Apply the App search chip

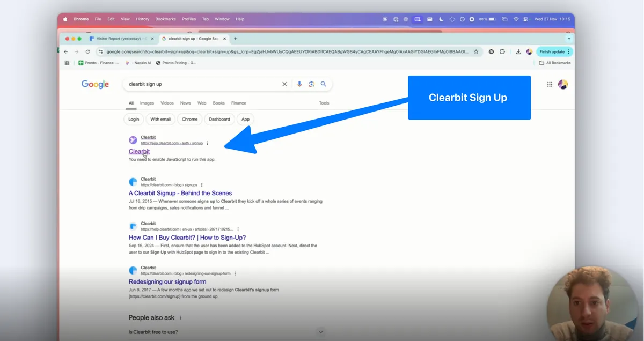pos(245,119)
